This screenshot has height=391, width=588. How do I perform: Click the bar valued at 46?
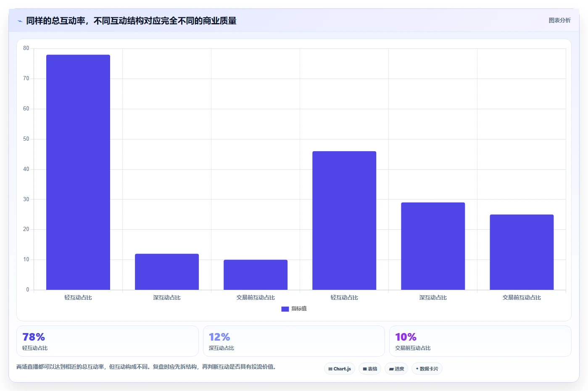tap(344, 220)
